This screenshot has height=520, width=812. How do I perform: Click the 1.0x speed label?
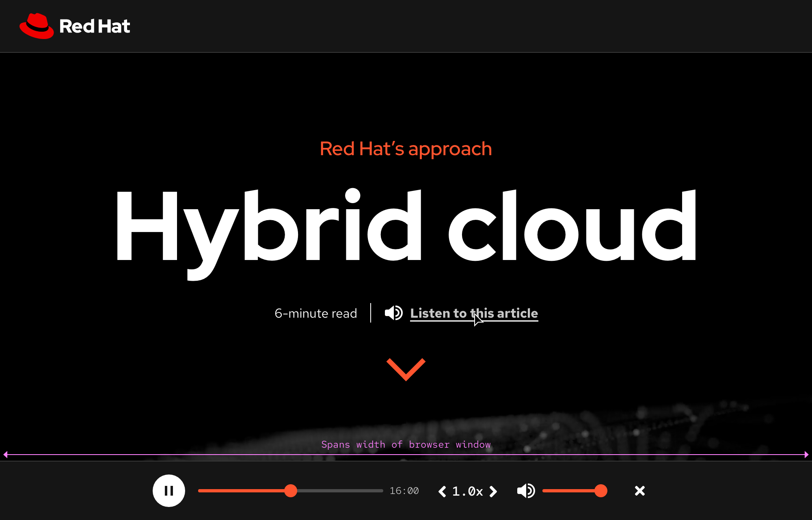click(467, 491)
